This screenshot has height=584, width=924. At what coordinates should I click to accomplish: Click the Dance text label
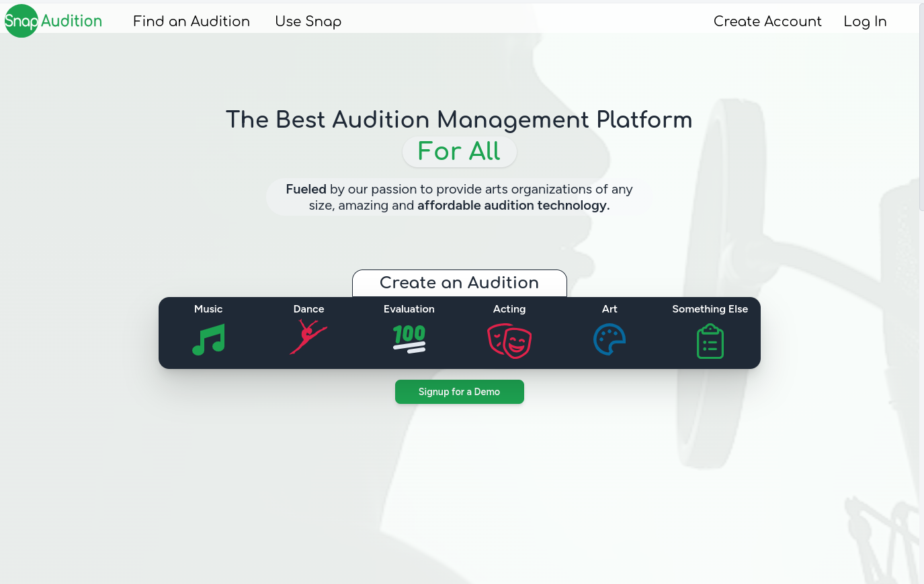308,309
